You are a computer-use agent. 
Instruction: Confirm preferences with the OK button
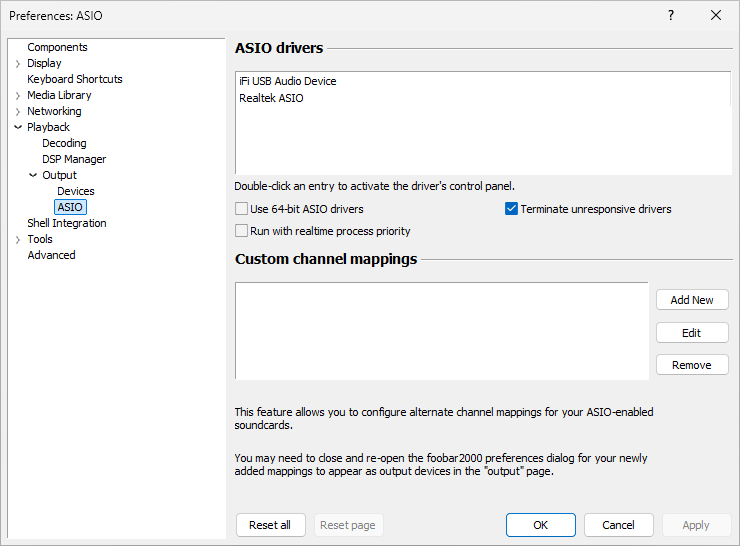pos(540,525)
